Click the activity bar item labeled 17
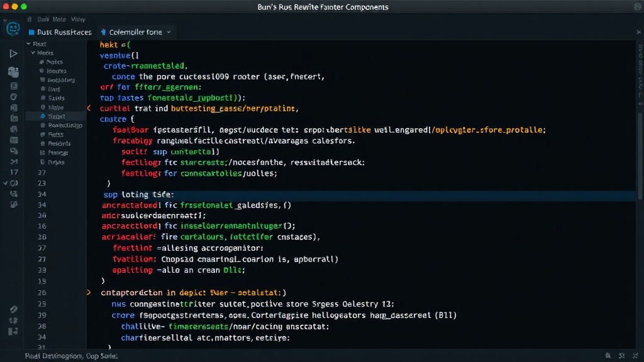Viewport: 644px width, 362px height. point(14,172)
